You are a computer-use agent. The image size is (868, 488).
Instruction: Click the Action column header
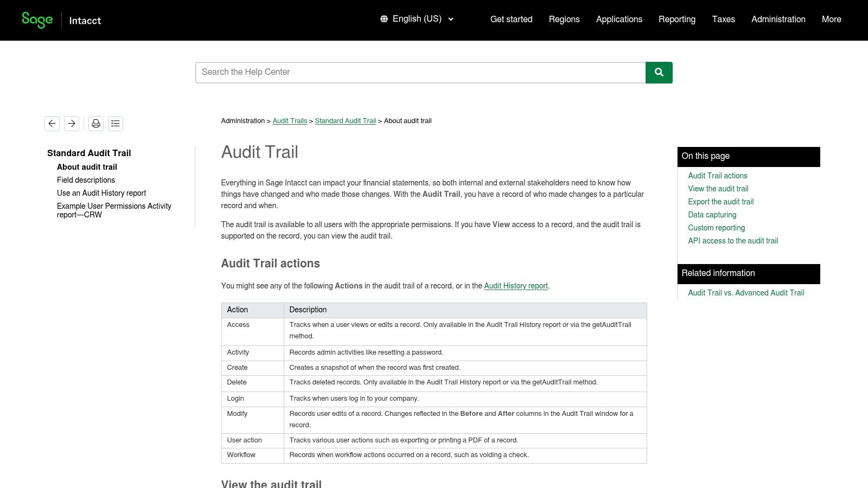[x=253, y=310]
